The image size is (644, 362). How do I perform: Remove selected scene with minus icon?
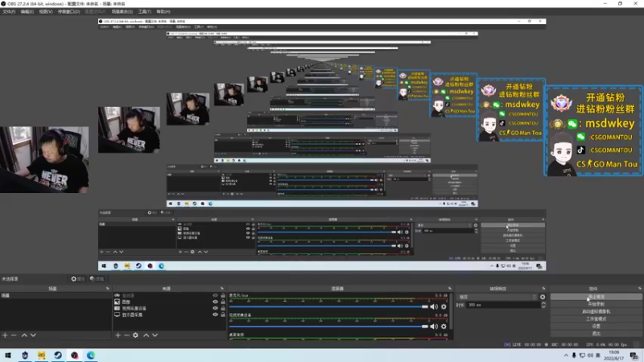14,335
